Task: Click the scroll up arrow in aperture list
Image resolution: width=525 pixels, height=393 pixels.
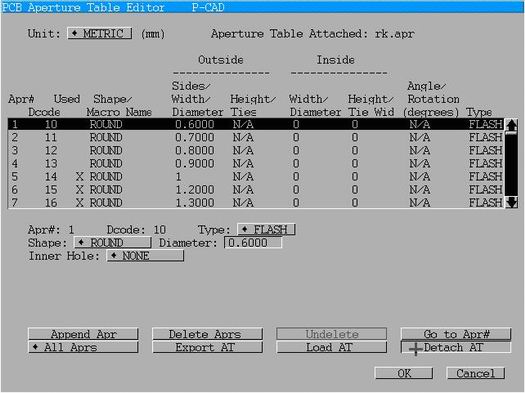Action: tap(511, 125)
